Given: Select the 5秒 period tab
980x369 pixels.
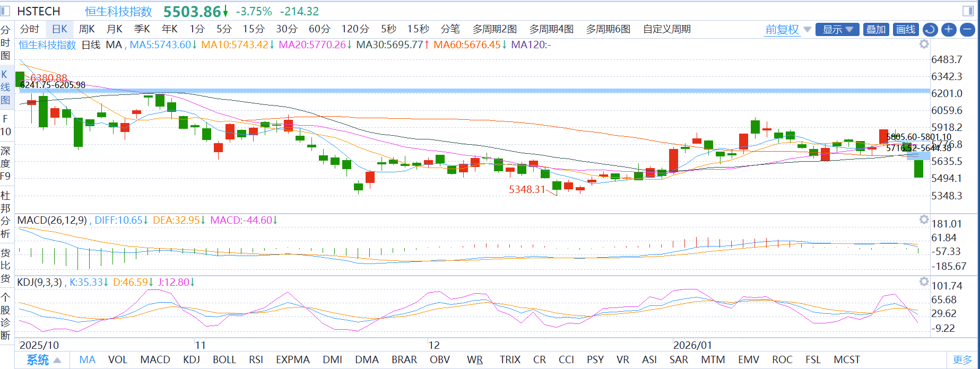Looking at the screenshot, I should coord(388,29).
